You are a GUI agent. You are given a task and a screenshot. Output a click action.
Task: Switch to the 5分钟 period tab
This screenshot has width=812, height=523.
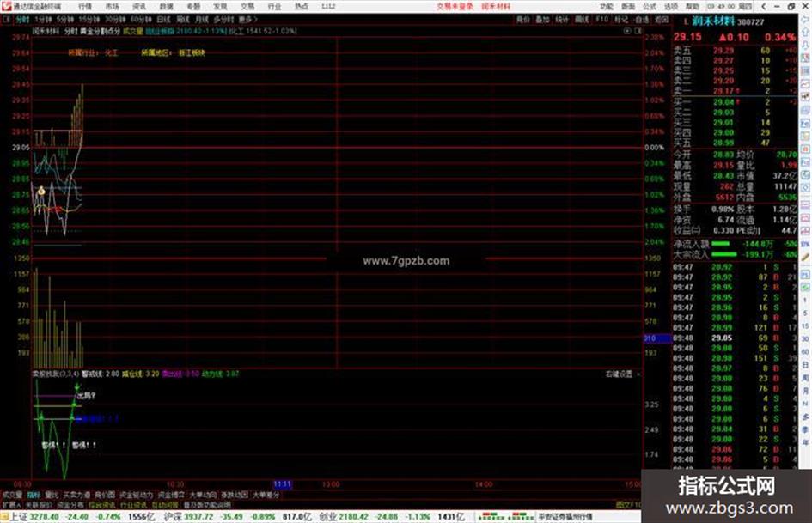[x=65, y=19]
